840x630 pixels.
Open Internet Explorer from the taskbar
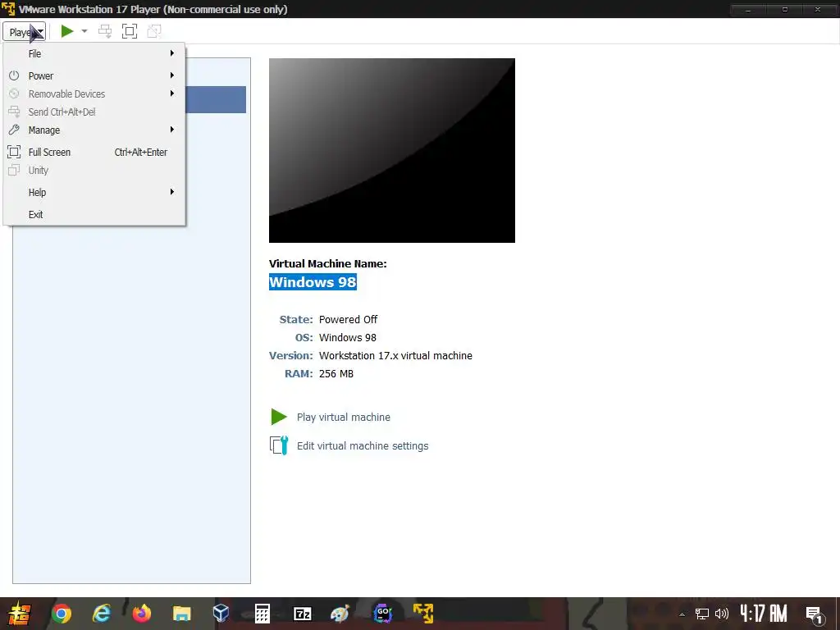(101, 614)
